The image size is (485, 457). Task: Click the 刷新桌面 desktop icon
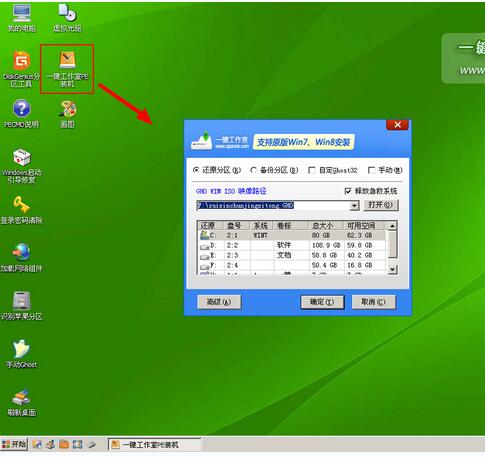point(22,403)
